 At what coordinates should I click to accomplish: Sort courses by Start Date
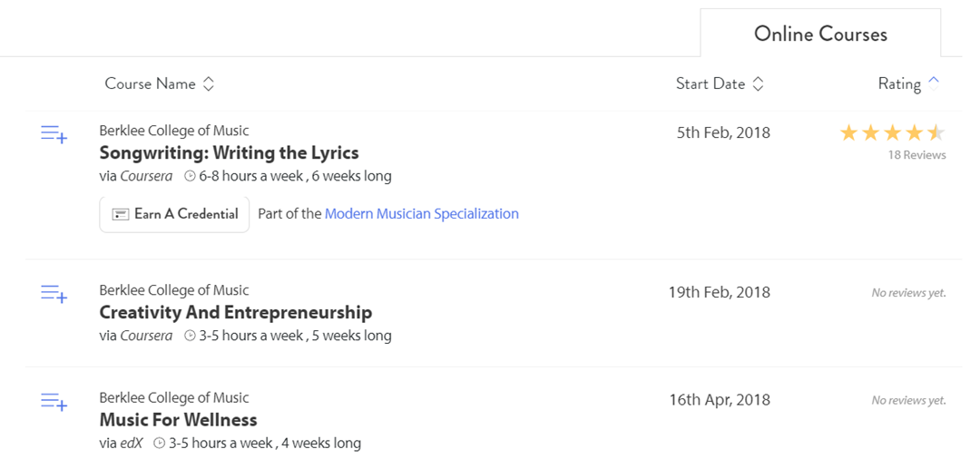pos(720,83)
